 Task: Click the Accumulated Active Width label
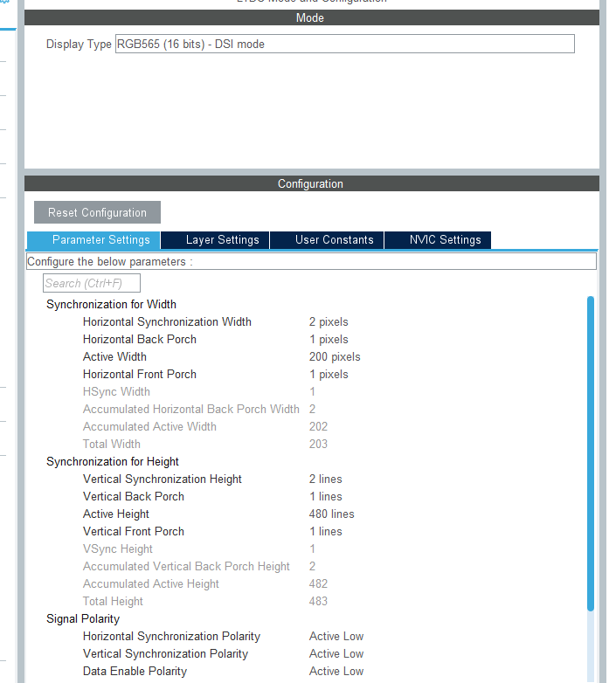[x=149, y=426]
